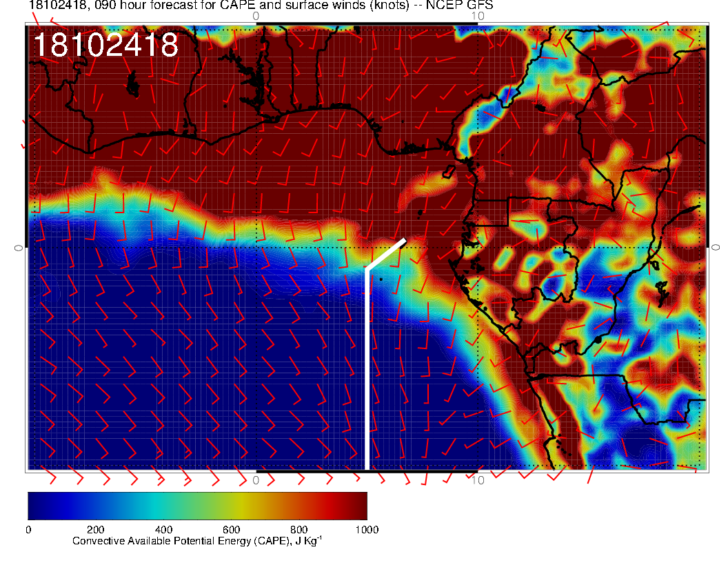Click the 600 tick label on the colorbar
The height and width of the screenshot is (563, 728).
(231, 530)
